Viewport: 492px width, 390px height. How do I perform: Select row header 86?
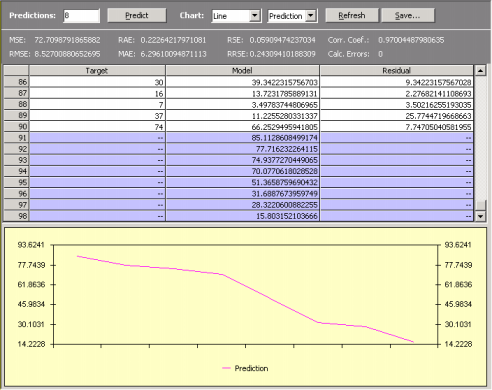click(16, 82)
